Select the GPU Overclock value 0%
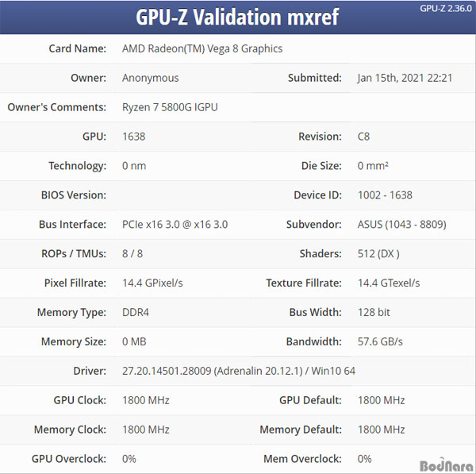The width and height of the screenshot is (476, 474). [129, 459]
